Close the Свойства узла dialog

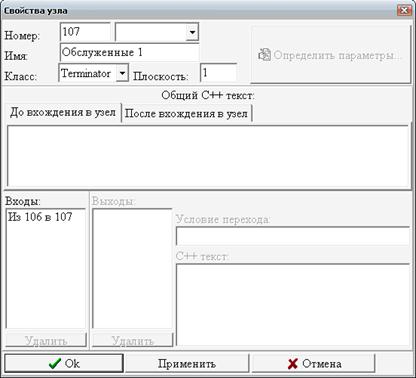click(x=404, y=10)
